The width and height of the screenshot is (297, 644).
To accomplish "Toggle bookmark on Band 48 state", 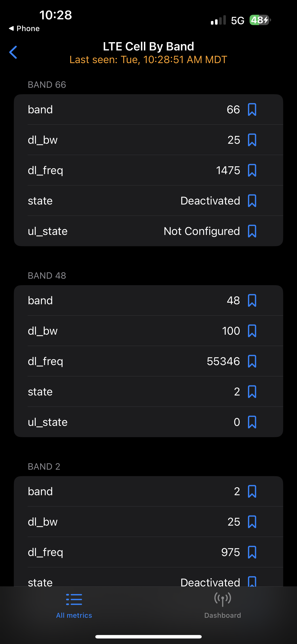I will coord(252,392).
